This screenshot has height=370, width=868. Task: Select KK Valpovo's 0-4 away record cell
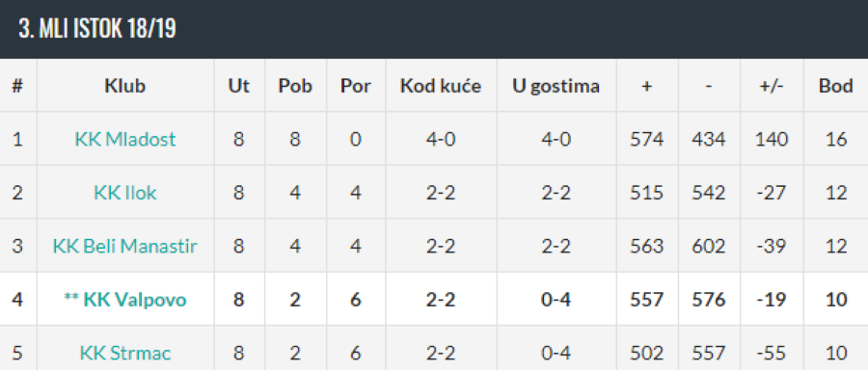click(x=556, y=300)
